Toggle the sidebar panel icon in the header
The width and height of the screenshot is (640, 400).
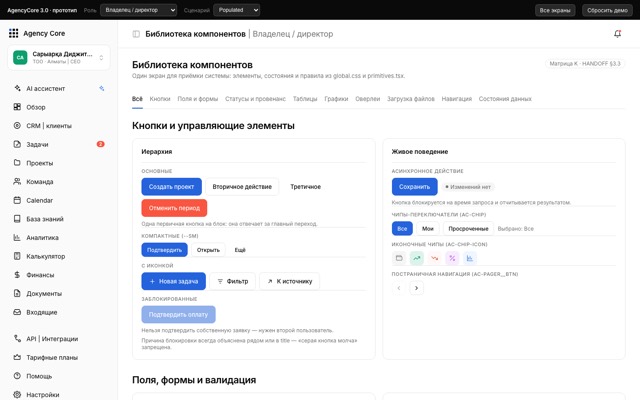click(136, 34)
